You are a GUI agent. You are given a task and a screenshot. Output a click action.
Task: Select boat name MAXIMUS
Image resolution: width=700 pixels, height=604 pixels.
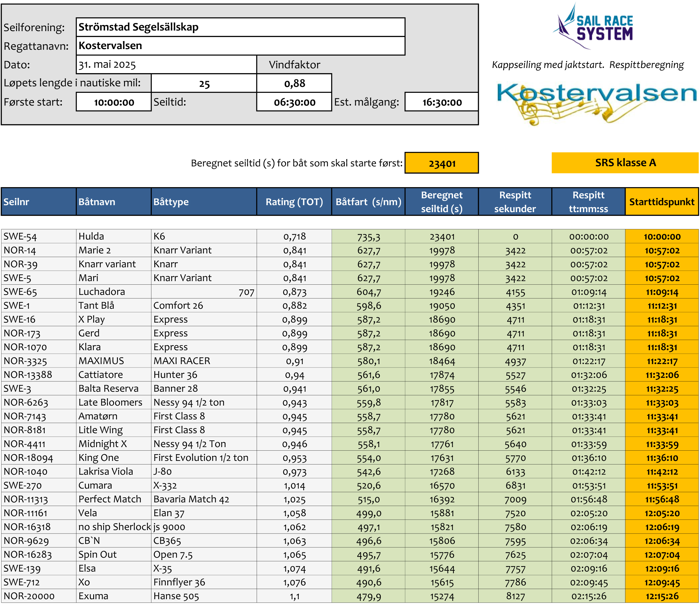pyautogui.click(x=114, y=361)
